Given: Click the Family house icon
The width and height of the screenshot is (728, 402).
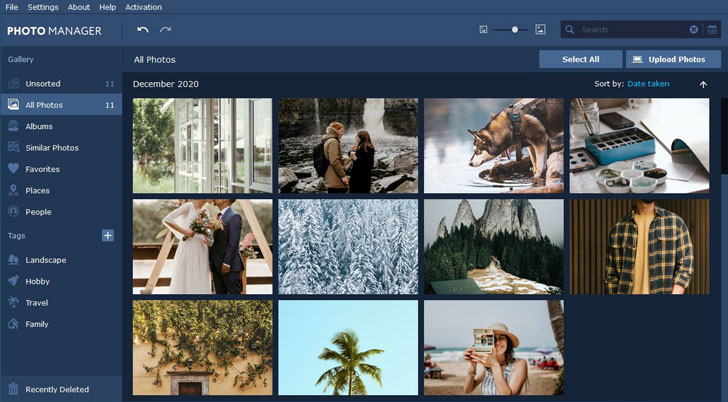Looking at the screenshot, I should pos(13,324).
